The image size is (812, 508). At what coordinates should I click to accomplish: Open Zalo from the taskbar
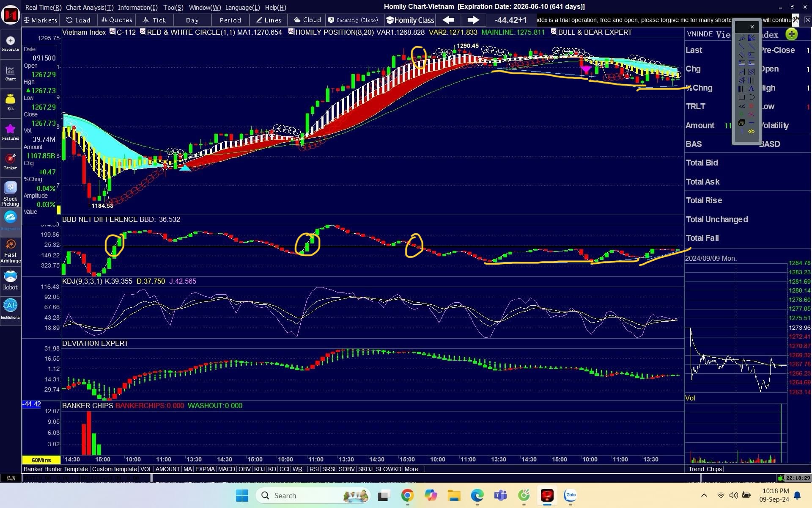[x=571, y=495]
